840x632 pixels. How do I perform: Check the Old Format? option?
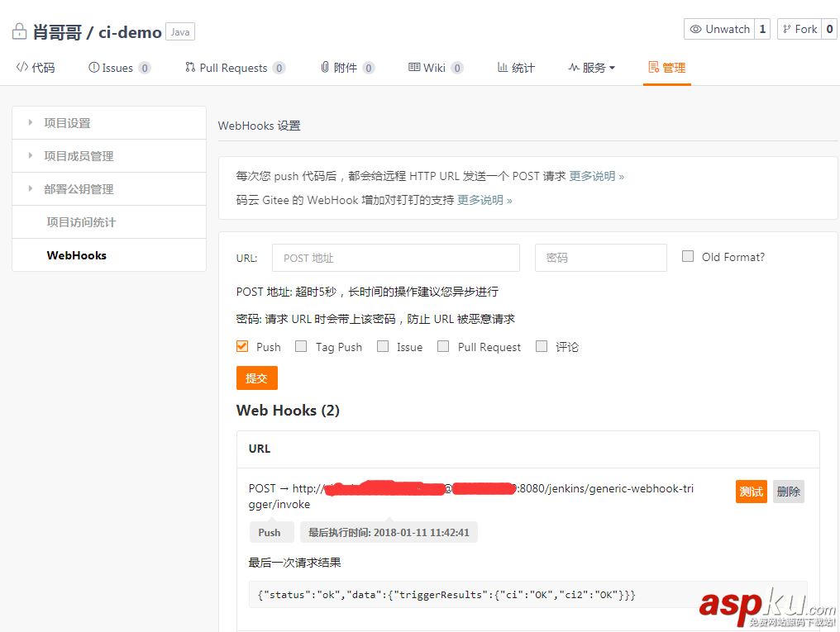688,256
